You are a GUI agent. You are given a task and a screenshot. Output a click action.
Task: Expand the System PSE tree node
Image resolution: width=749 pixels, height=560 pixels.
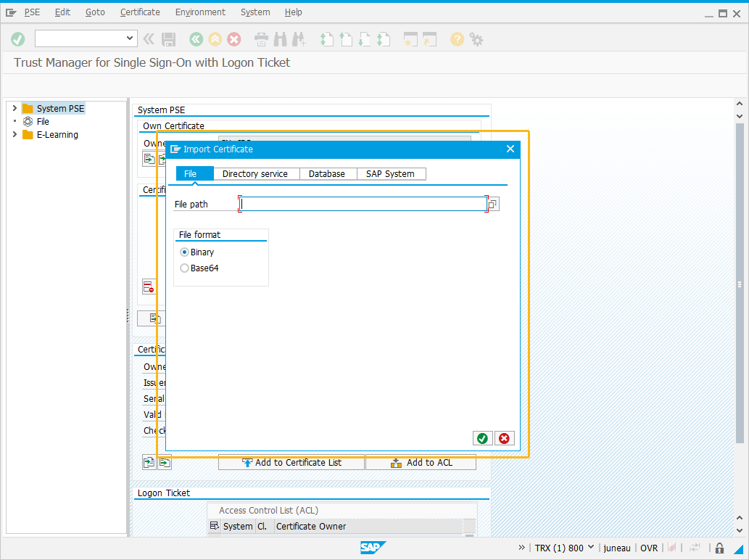coord(15,109)
